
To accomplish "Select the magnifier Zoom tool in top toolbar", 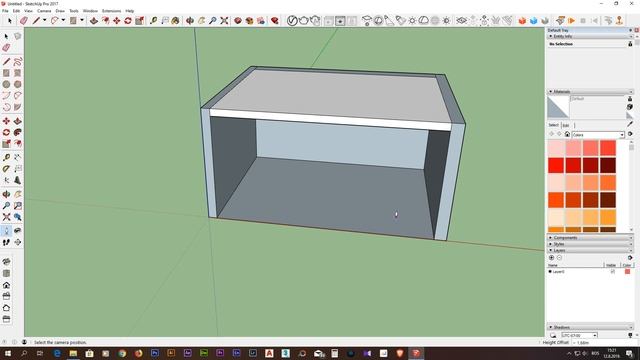I will click(x=213, y=20).
